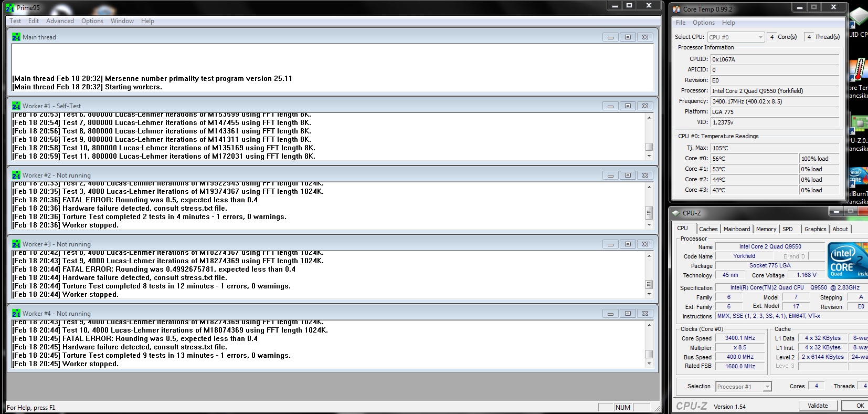
Task: Open the Prime95 Options menu
Action: (x=92, y=21)
